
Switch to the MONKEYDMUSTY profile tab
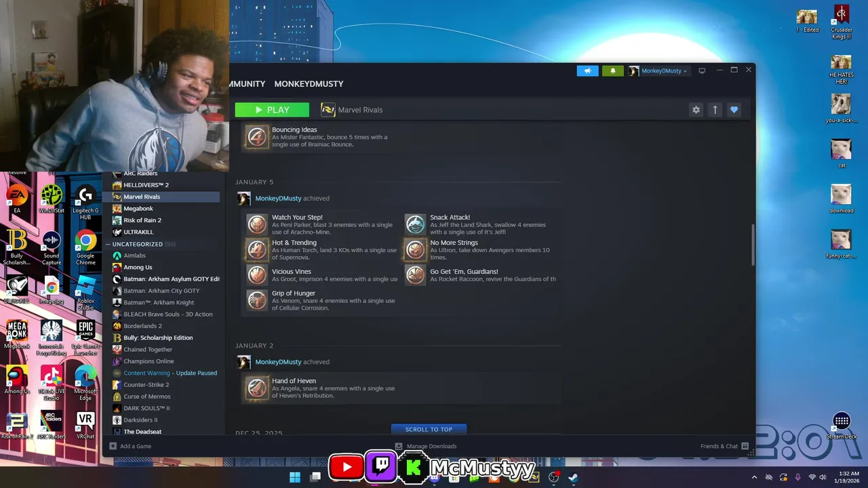(x=309, y=84)
